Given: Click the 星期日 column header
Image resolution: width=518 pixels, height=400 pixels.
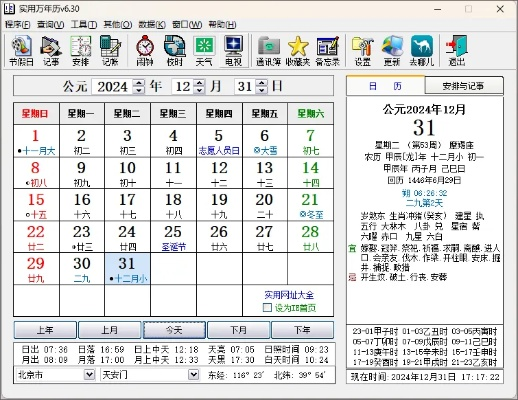Looking at the screenshot, I should (x=36, y=114).
